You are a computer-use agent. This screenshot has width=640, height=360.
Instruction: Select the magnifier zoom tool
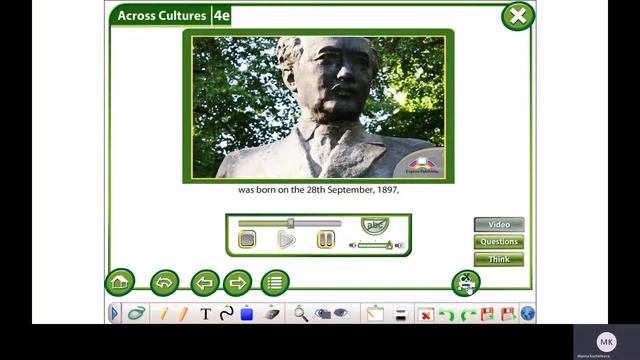(301, 313)
